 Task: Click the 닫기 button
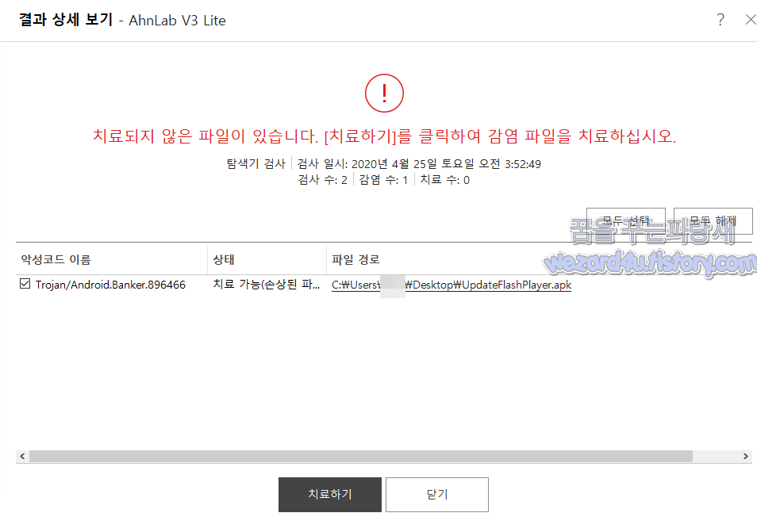coord(437,495)
